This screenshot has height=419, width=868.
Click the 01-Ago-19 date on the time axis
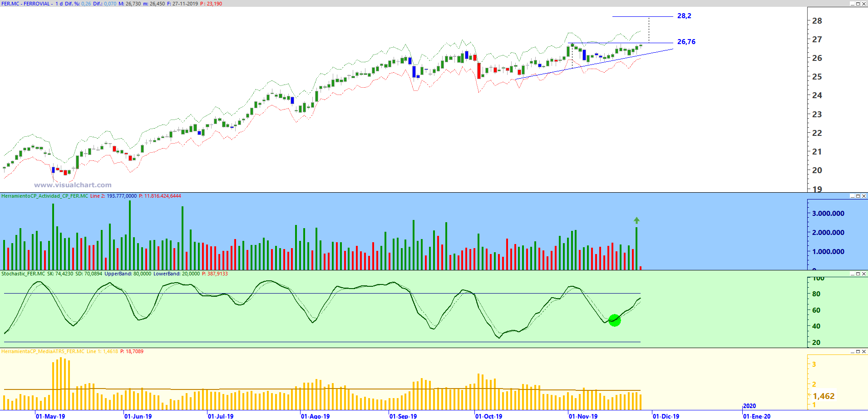tap(316, 416)
